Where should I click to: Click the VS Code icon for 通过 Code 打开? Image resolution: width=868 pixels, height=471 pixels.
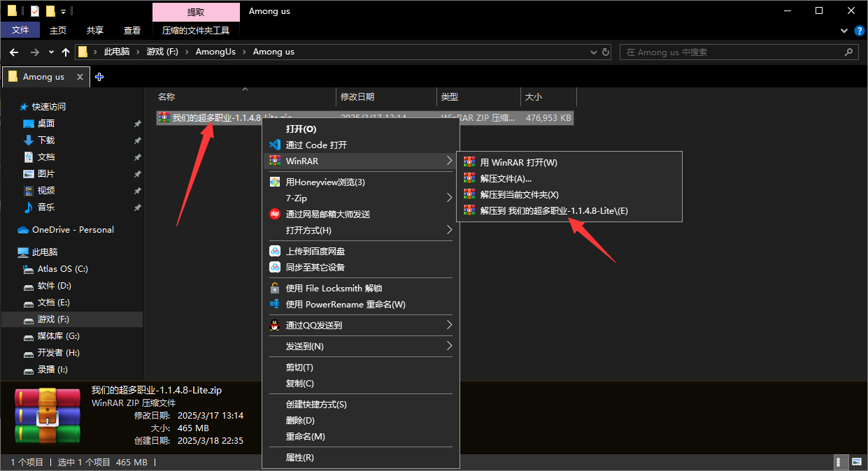pyautogui.click(x=274, y=145)
